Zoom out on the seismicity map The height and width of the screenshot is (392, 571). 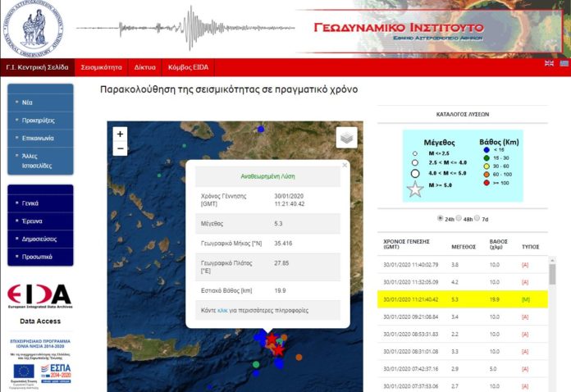(x=120, y=148)
